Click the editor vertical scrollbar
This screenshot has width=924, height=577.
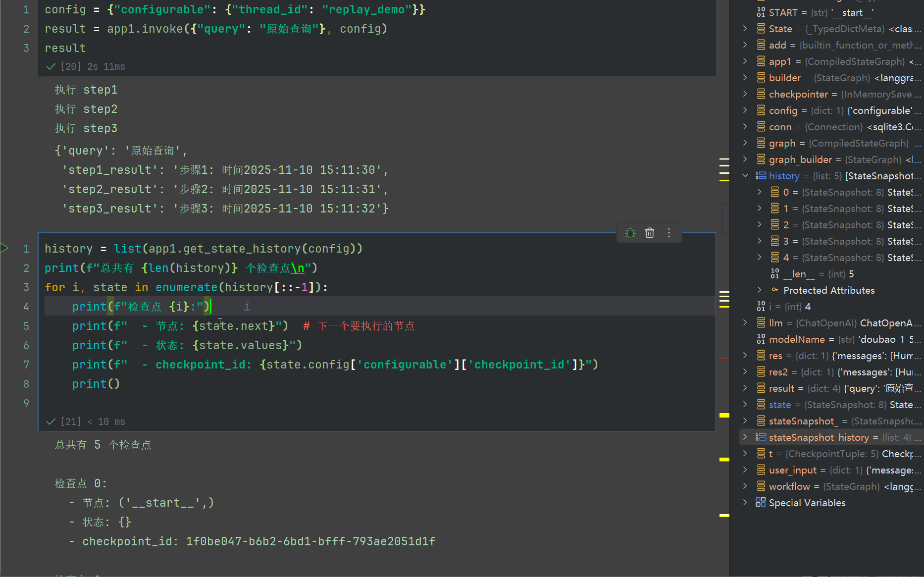pyautogui.click(x=726, y=218)
